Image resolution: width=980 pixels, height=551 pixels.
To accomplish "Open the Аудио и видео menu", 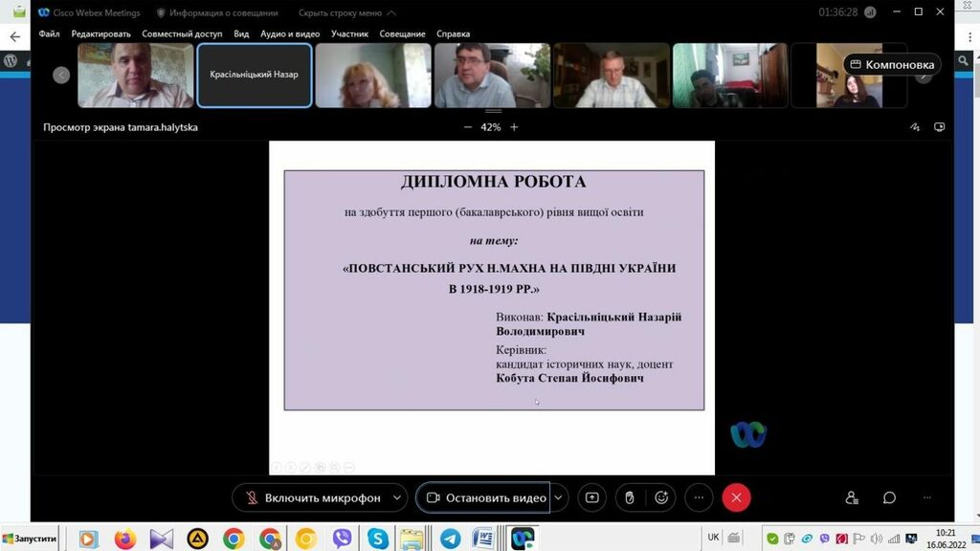I will point(290,33).
